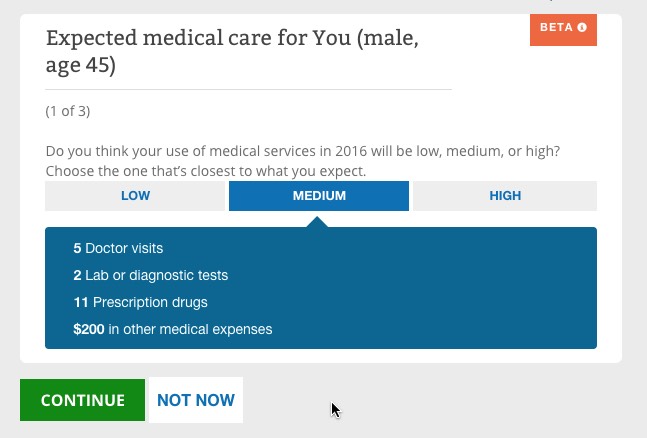The height and width of the screenshot is (438, 647).
Task: Select the LOW usage option
Action: 135,196
